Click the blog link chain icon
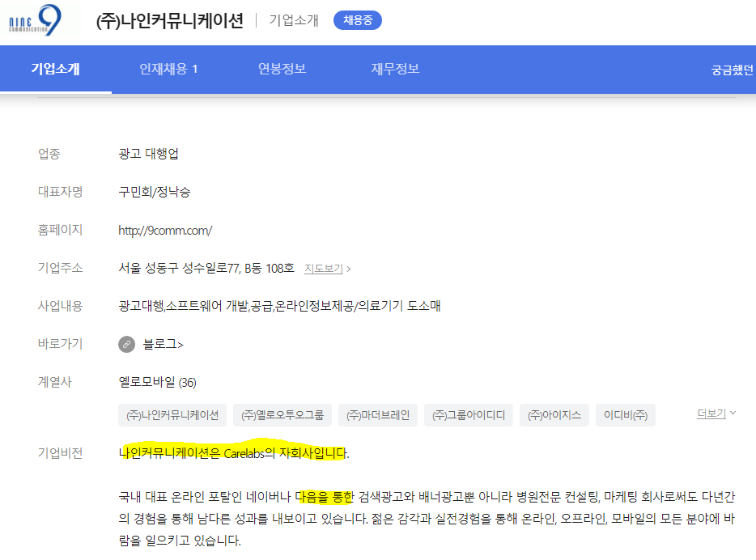The width and height of the screenshot is (756, 560). pos(127,344)
